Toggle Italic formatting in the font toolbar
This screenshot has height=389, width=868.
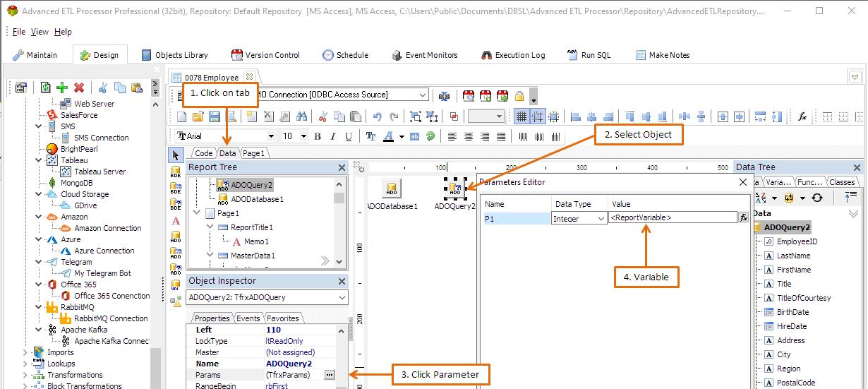point(334,136)
